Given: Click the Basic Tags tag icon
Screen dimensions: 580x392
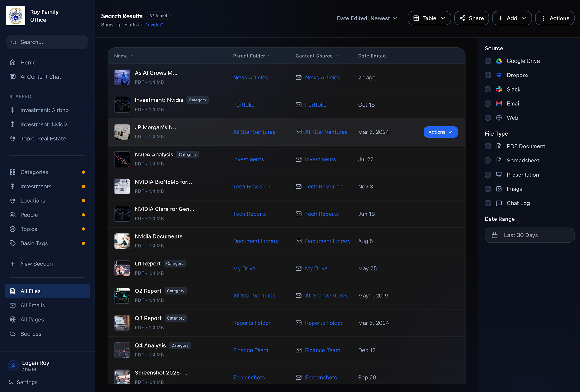Looking at the screenshot, I should click(x=13, y=243).
